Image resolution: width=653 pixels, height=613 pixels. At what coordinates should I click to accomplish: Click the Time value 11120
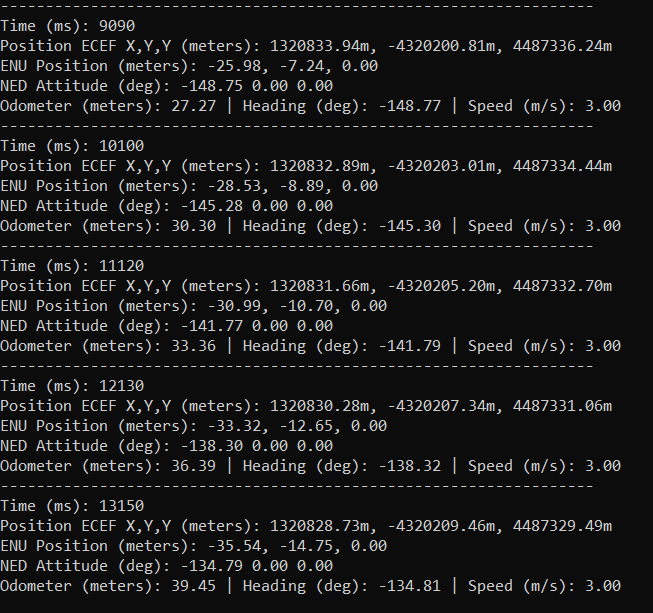pyautogui.click(x=122, y=266)
